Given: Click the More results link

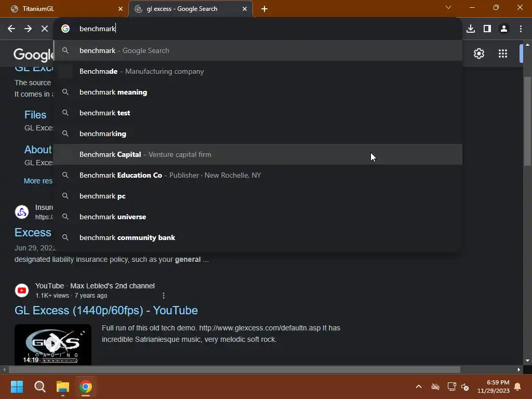Looking at the screenshot, I should [x=38, y=181].
